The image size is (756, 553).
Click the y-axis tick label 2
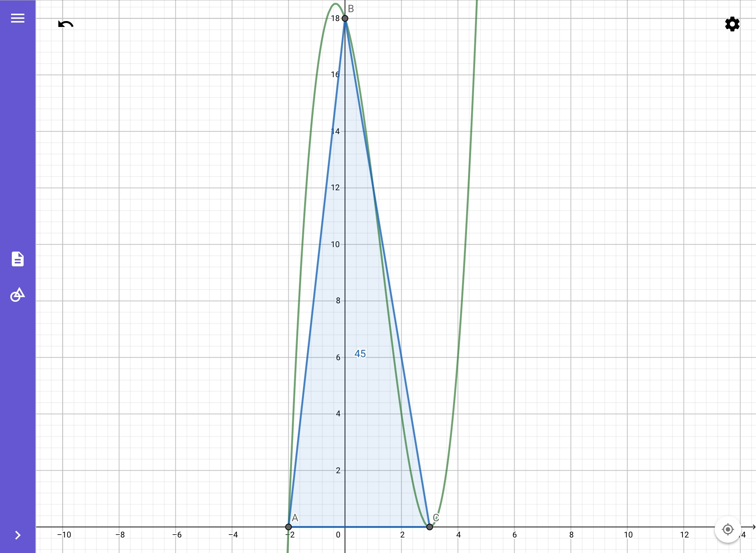[x=338, y=471]
